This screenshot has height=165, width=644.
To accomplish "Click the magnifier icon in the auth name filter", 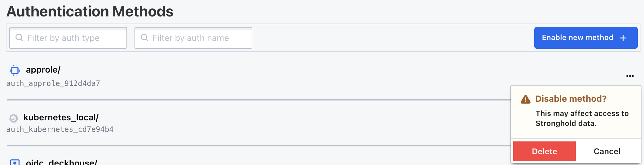I will tap(144, 38).
